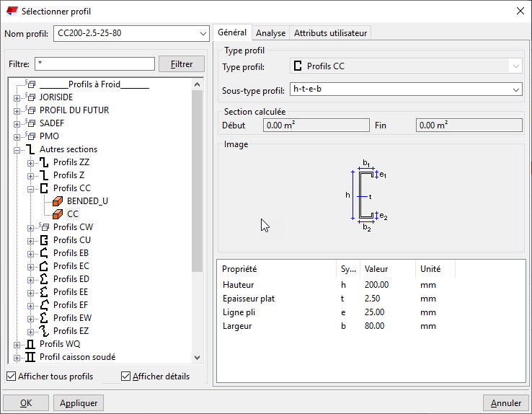This screenshot has height=414, width=532.
Task: Click the SADEF catalog icon
Action: [30, 123]
